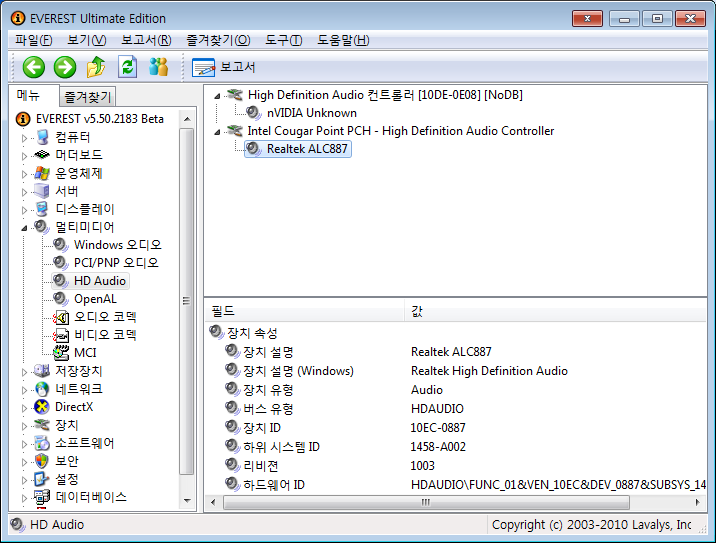Click the 장치 card icon

[42, 425]
